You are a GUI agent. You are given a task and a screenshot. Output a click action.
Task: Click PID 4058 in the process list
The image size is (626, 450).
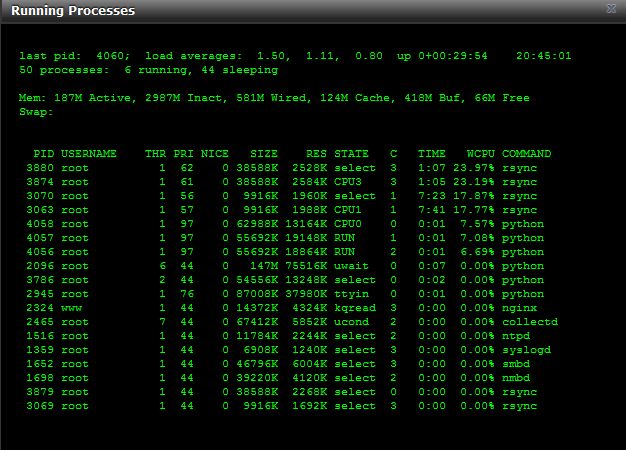40,224
